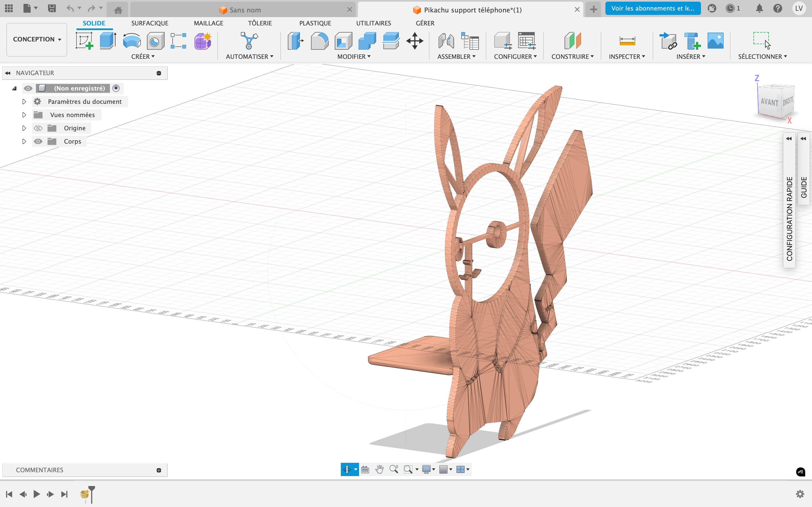Screen dimensions: 812x507
Task: Open the CONCEPTION workspace dropdown
Action: 36,39
